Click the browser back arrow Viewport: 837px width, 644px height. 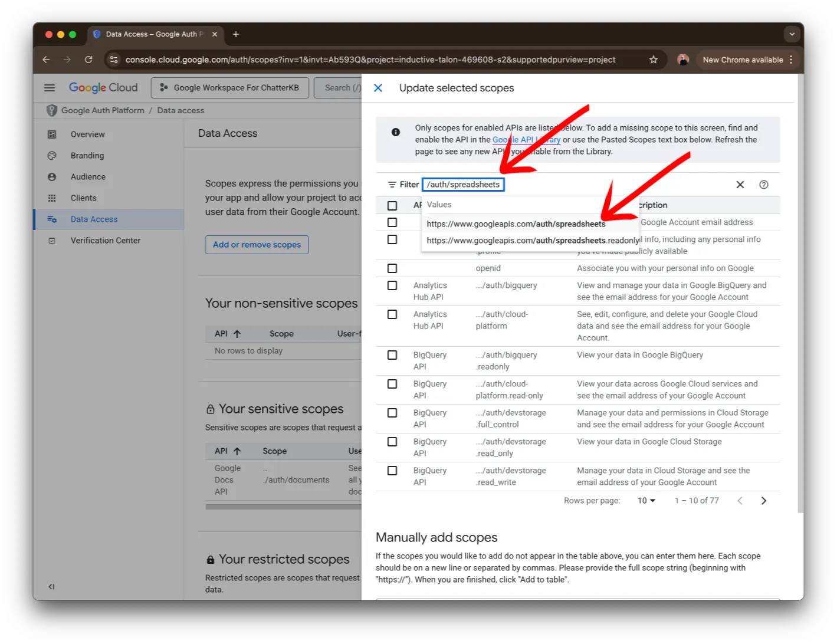(x=46, y=60)
